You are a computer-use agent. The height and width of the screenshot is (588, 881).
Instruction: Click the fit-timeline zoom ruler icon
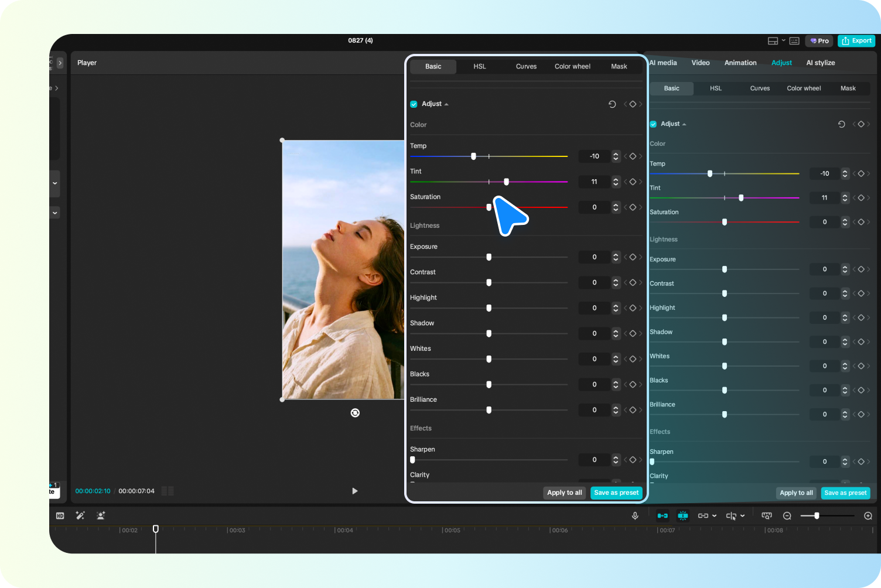click(767, 516)
